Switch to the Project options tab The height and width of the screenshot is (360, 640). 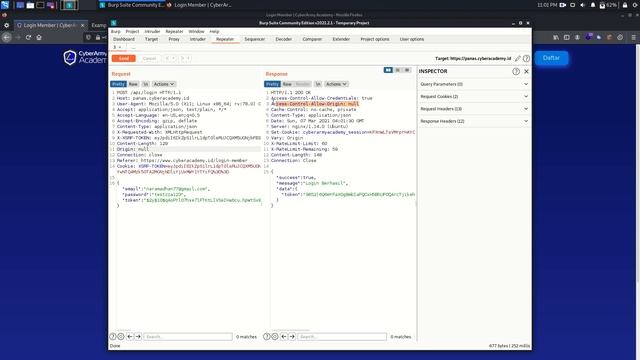click(375, 39)
